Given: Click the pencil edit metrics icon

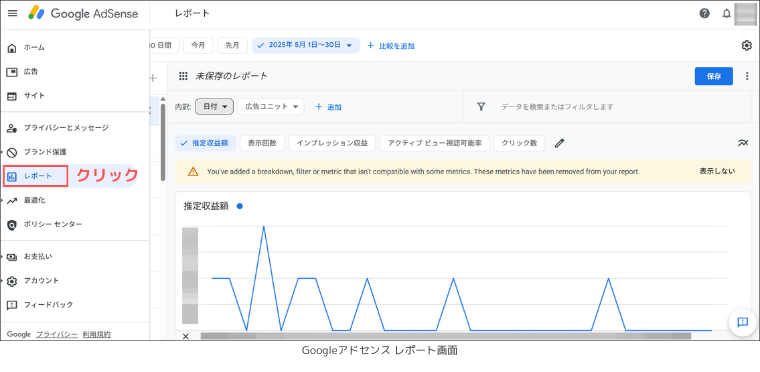Looking at the screenshot, I should click(560, 143).
